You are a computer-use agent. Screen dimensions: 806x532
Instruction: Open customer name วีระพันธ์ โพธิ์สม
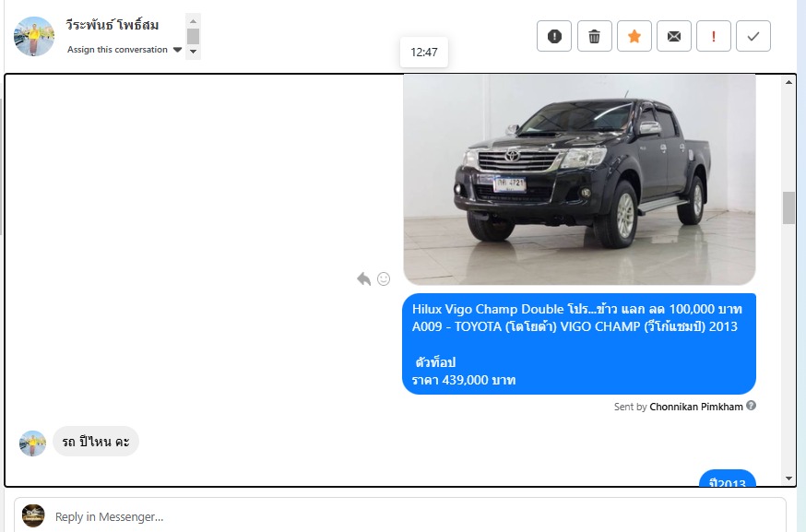pyautogui.click(x=113, y=25)
